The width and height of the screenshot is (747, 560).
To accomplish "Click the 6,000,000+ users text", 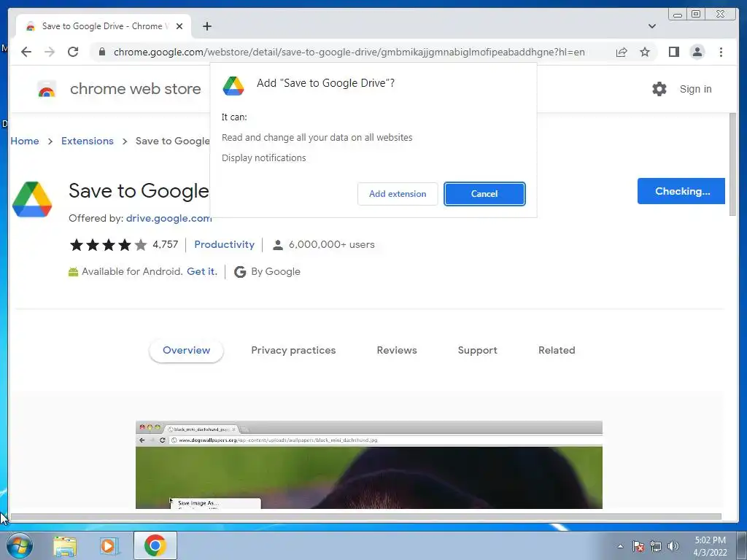I will (x=332, y=245).
